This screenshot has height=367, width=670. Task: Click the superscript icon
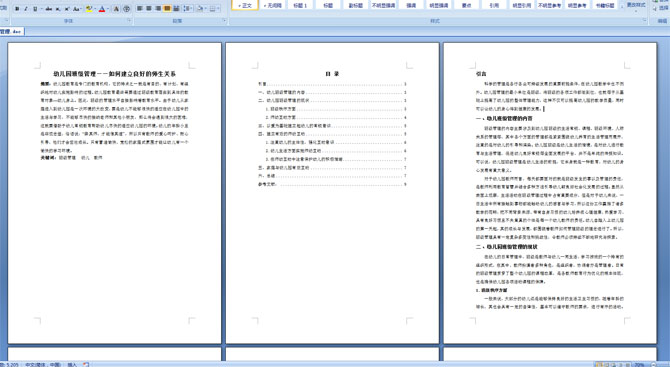pyautogui.click(x=67, y=9)
